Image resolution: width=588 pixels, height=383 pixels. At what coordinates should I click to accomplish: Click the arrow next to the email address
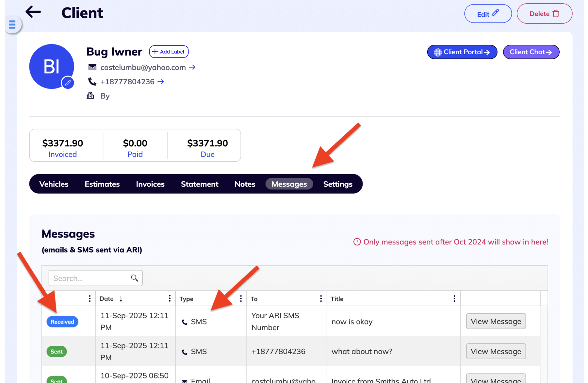tap(192, 67)
